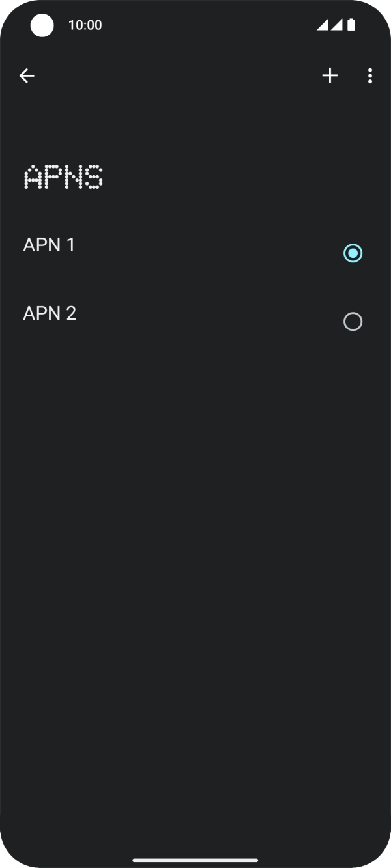Open the APN 1 entry
The height and width of the screenshot is (868, 391).
point(130,245)
